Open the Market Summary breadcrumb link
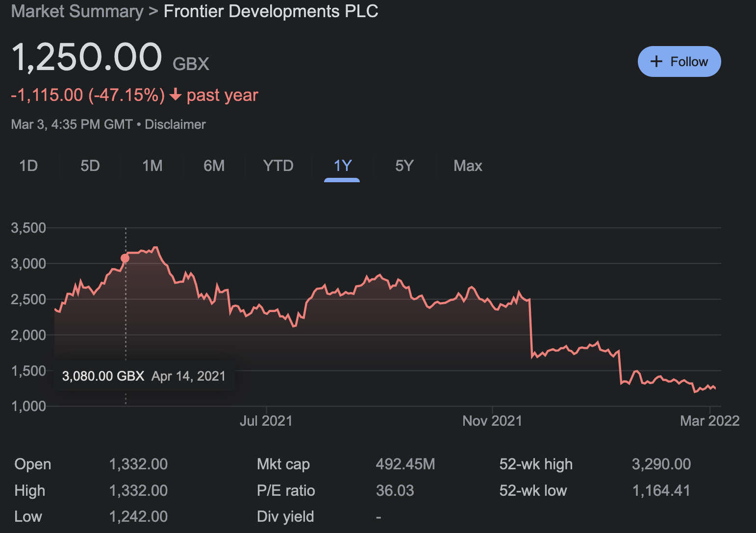Image resolution: width=756 pixels, height=533 pixels. [x=77, y=11]
